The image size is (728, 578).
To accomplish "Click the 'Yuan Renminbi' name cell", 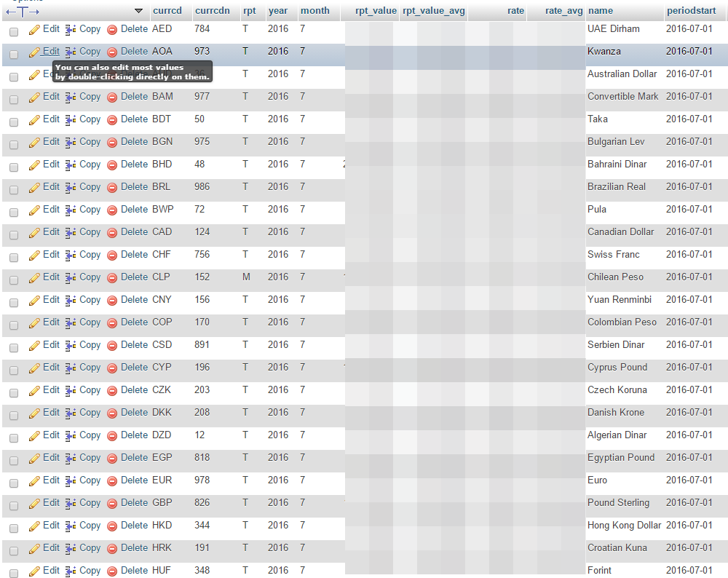I will coord(620,299).
